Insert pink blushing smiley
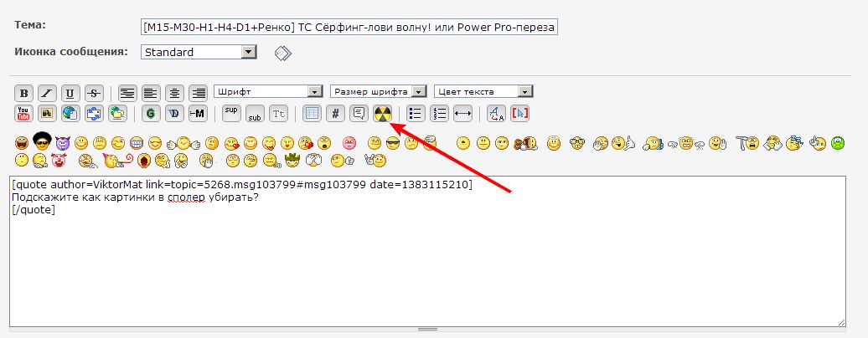This screenshot has height=338, width=868. click(x=349, y=144)
